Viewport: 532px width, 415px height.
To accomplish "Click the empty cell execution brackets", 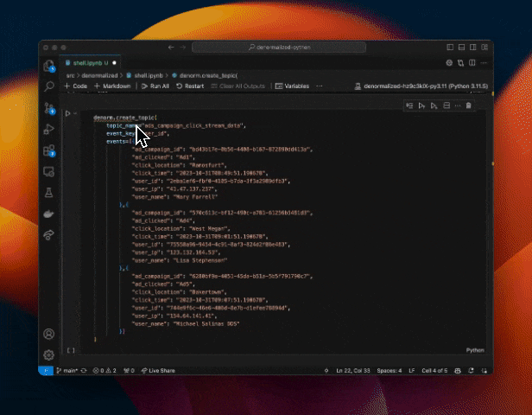I will 71,350.
